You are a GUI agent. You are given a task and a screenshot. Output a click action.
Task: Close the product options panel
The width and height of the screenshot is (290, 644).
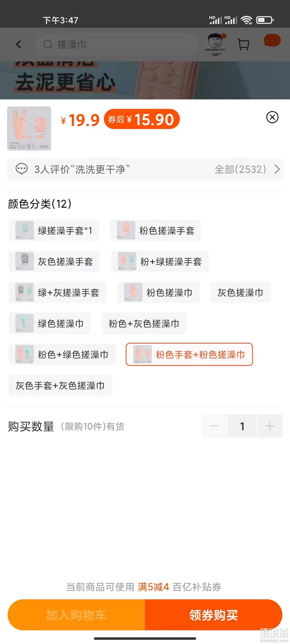pyautogui.click(x=272, y=117)
